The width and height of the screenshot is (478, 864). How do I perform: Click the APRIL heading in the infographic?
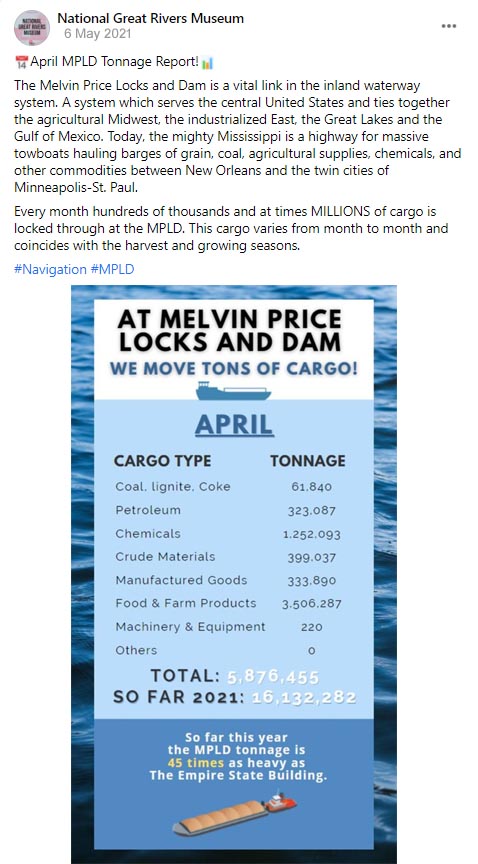[234, 424]
